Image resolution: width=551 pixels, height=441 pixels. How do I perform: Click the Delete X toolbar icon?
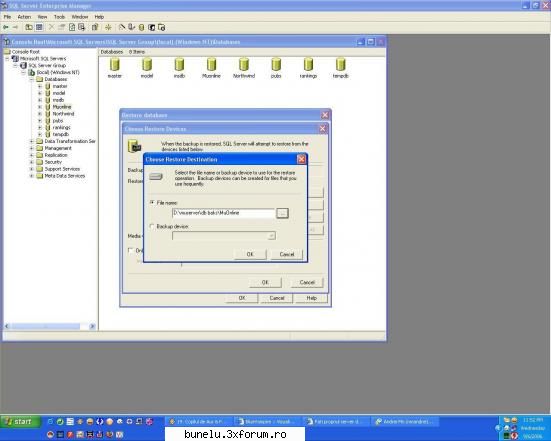click(x=51, y=27)
